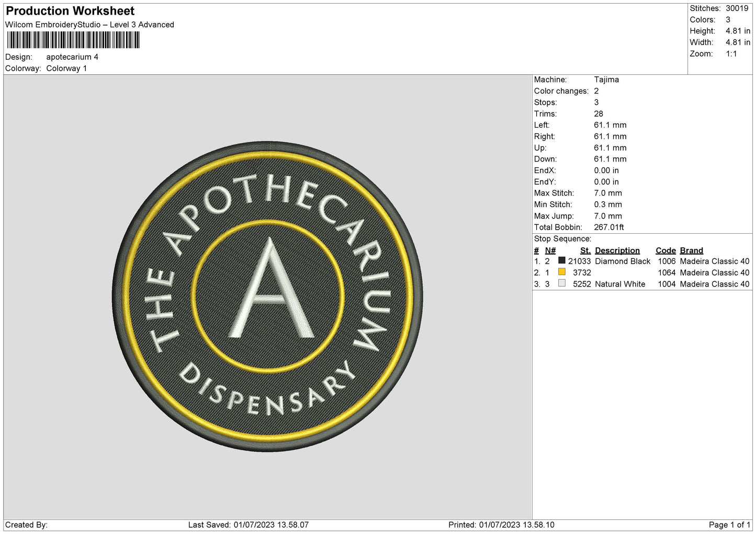Click the Max Jump value 7.0 mm
756x534 pixels.
tap(608, 216)
